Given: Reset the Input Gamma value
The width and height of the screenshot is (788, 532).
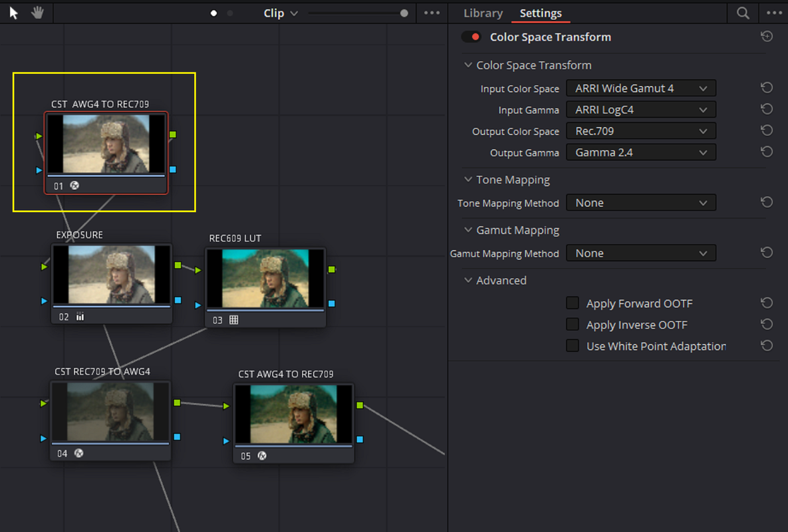Looking at the screenshot, I should 767,109.
